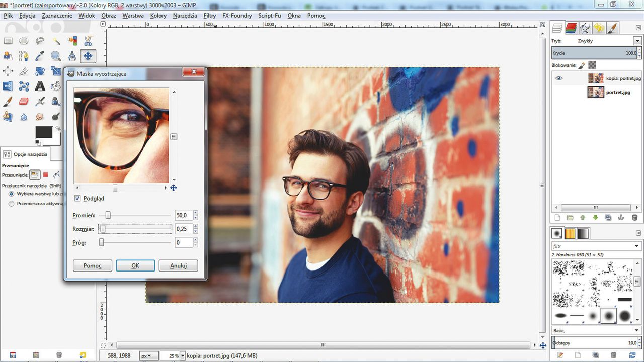Select the Paintbrush tool
The width and height of the screenshot is (644, 362).
pyautogui.click(x=8, y=101)
